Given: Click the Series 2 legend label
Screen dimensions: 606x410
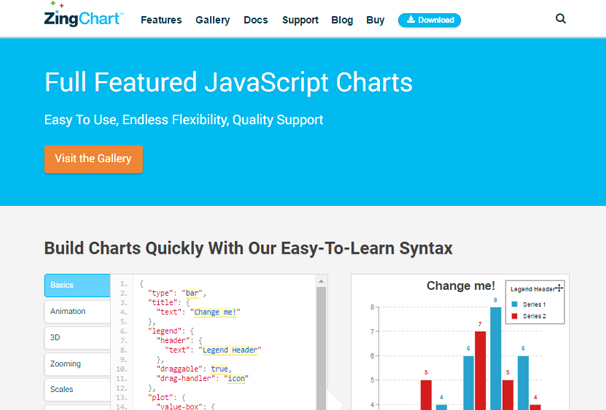Looking at the screenshot, I should [534, 316].
